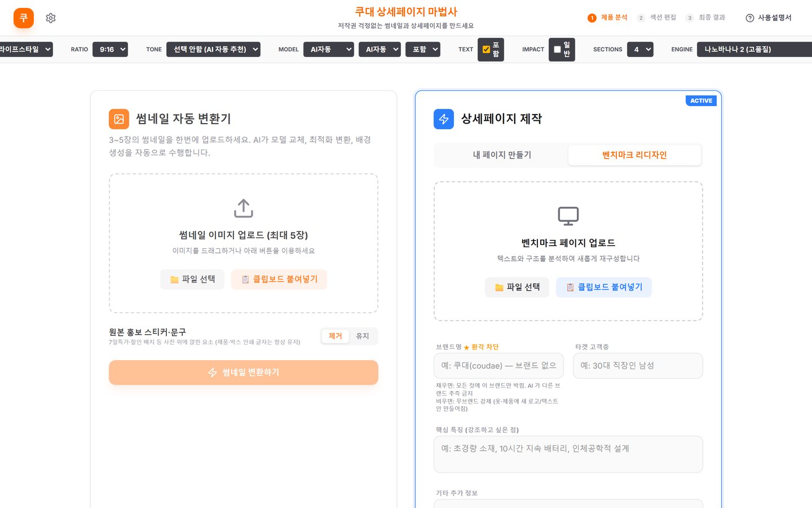Click the 브랜드명 input field
This screenshot has width=812, height=508.
(498, 366)
